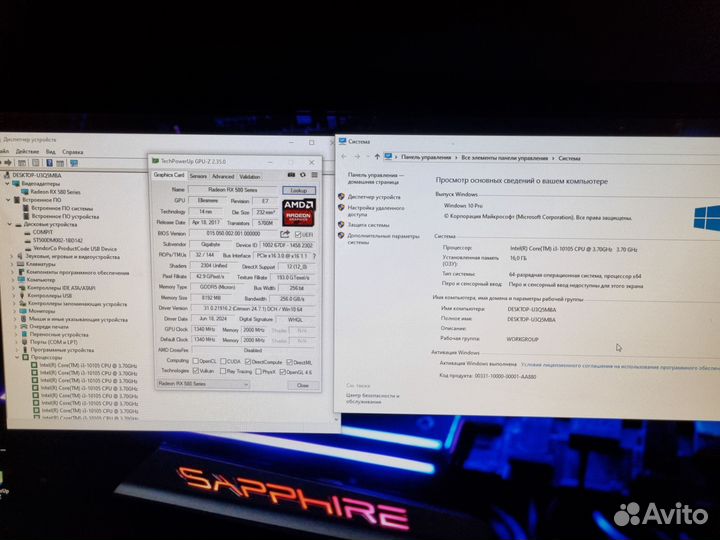Click the Панель управления breadcrumb
The width and height of the screenshot is (720, 540).
pyautogui.click(x=425, y=157)
